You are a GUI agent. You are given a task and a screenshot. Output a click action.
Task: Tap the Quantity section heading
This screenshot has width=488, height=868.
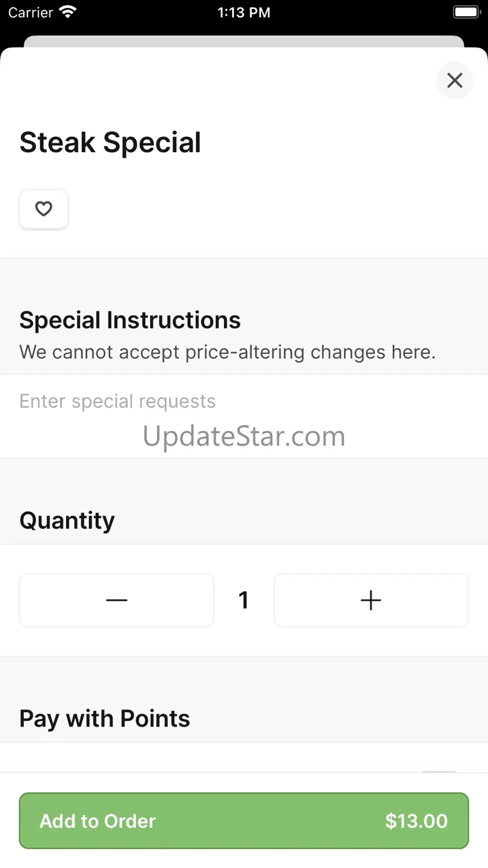67,521
